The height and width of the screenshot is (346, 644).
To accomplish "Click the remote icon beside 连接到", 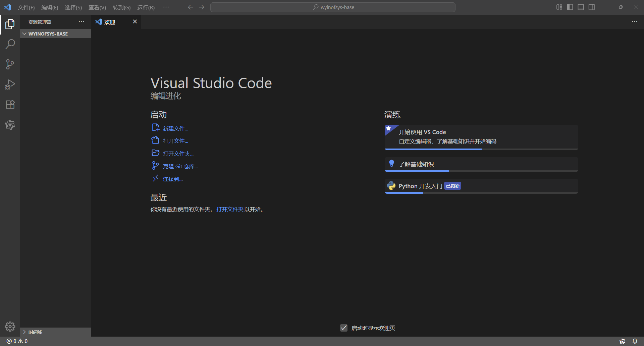I will point(155,178).
